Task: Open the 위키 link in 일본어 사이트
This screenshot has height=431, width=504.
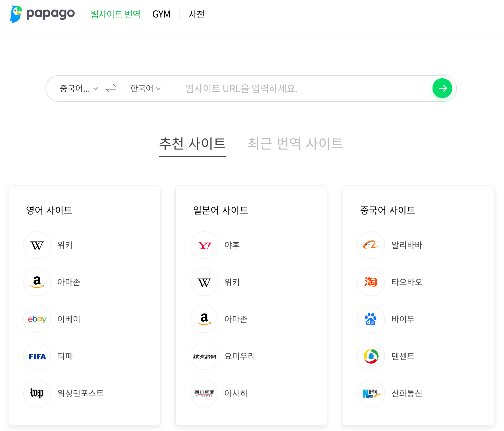Action: click(x=232, y=282)
